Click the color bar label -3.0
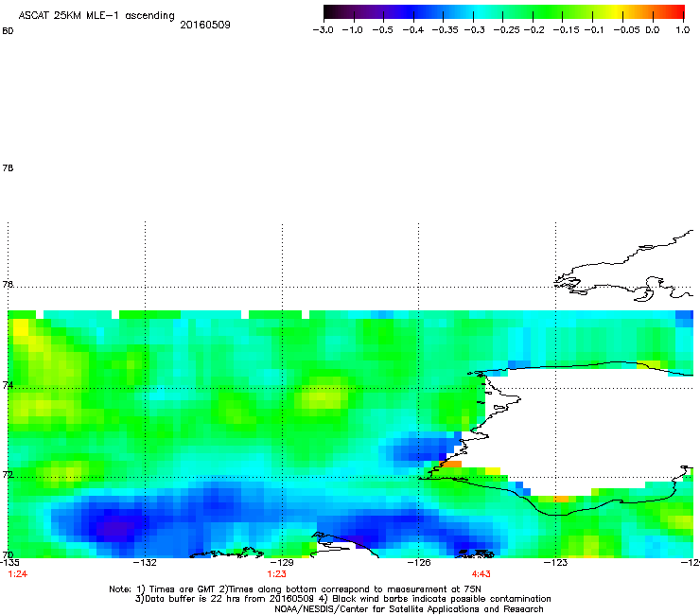 [324, 30]
